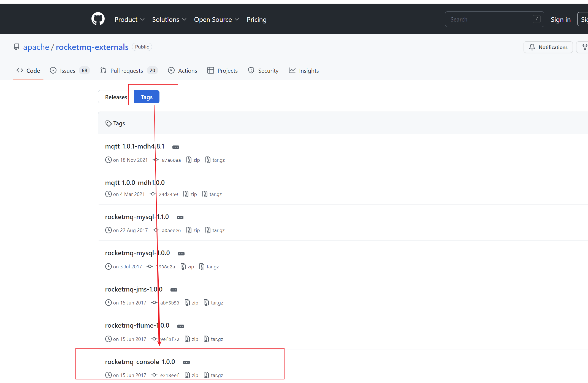Download tar.gz for mqtt-1.0.0-mdh1.0.0
This screenshot has height=383, width=588.
pyautogui.click(x=212, y=194)
